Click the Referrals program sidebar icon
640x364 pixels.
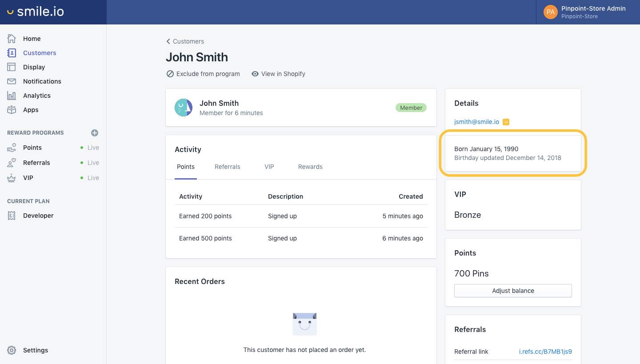coord(12,163)
